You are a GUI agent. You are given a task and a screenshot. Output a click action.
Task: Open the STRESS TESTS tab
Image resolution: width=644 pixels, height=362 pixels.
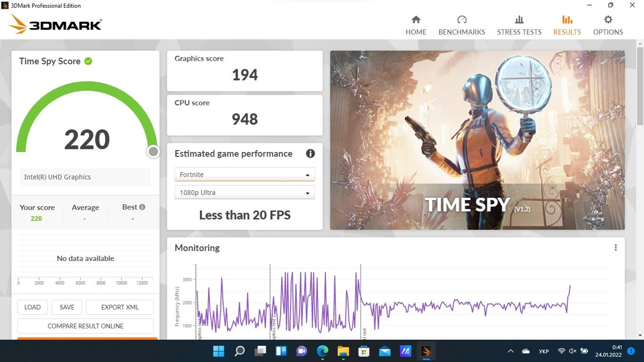519,25
